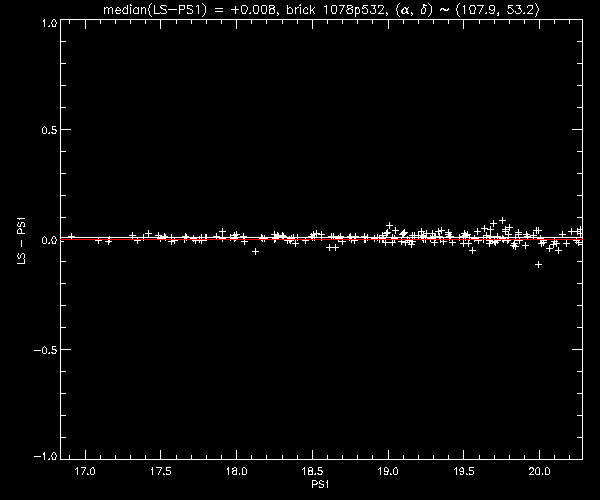Click the low outlier point near PS1 18.1

(256, 251)
